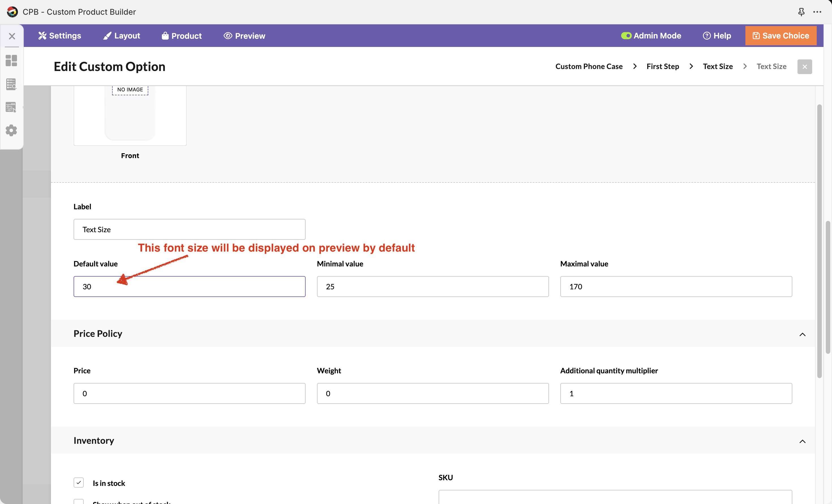The image size is (832, 504).
Task: Click the gear settings icon in sidebar
Action: tap(11, 130)
